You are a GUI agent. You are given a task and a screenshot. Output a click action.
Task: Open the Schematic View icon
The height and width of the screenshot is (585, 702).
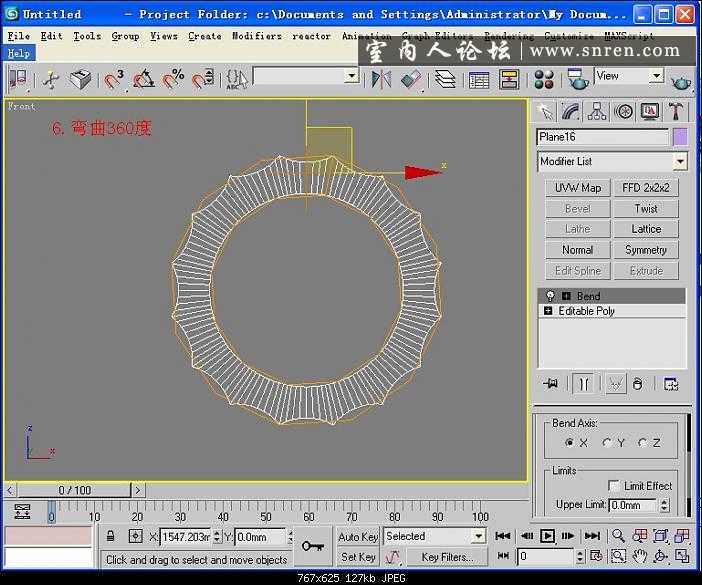509,80
